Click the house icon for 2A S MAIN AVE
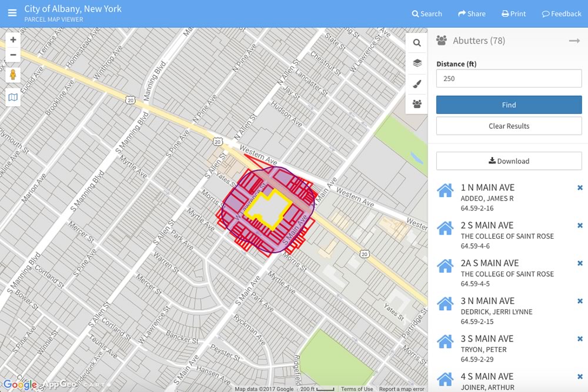This screenshot has width=588, height=392. (445, 266)
